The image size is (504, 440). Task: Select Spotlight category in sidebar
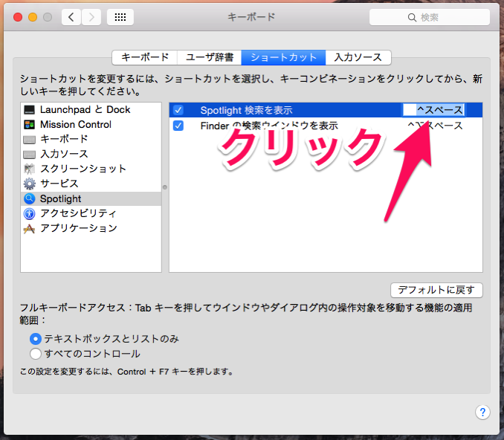coord(91,199)
